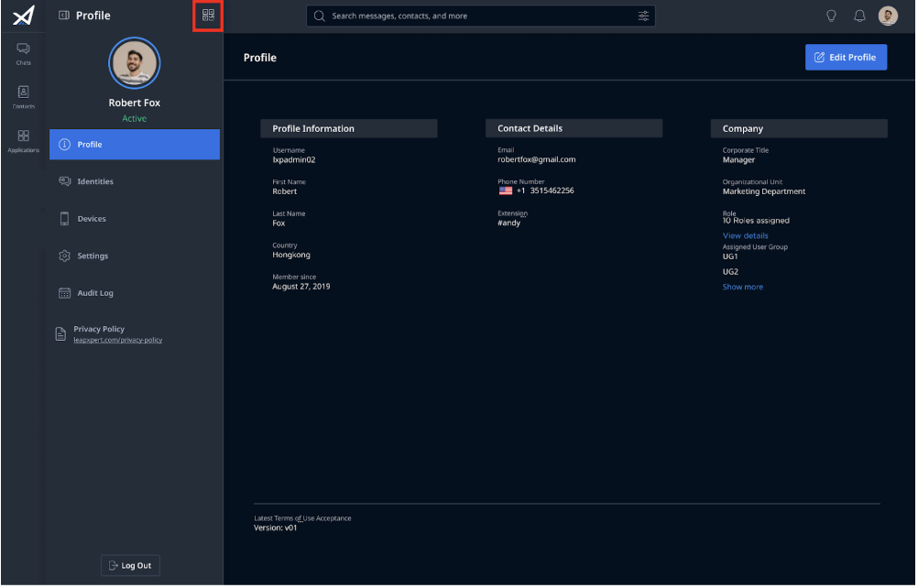Screen dimensions: 918x588
Task: Open the Audit Log menu item
Action: tap(135, 293)
